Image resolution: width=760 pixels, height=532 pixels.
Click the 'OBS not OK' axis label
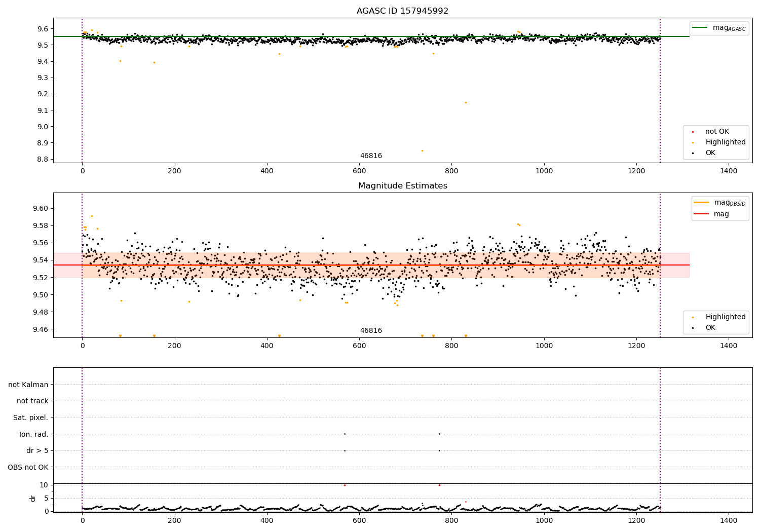(x=28, y=467)
